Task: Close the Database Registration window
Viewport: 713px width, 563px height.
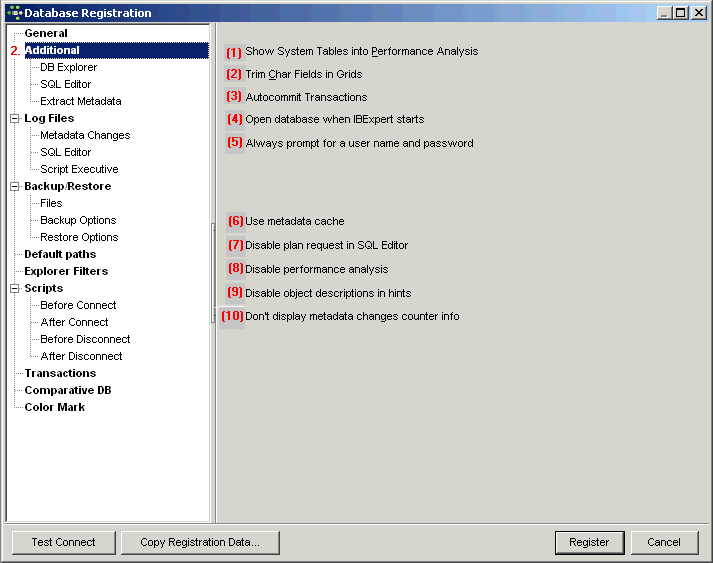Action: click(x=698, y=13)
